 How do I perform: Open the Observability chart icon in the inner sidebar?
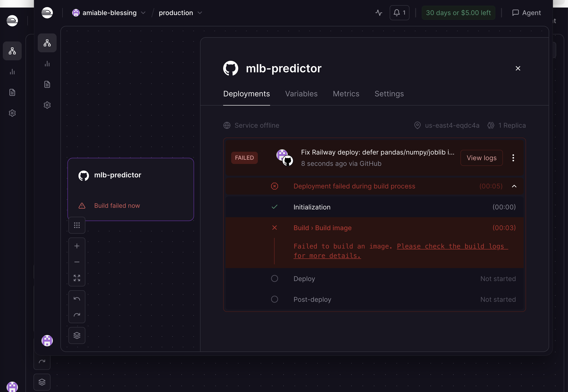[x=47, y=64]
